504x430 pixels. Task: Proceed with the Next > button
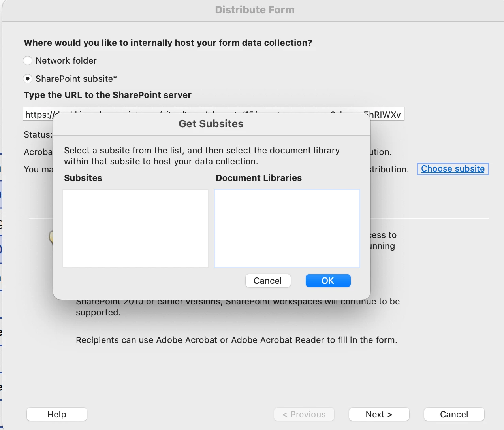[x=379, y=414]
